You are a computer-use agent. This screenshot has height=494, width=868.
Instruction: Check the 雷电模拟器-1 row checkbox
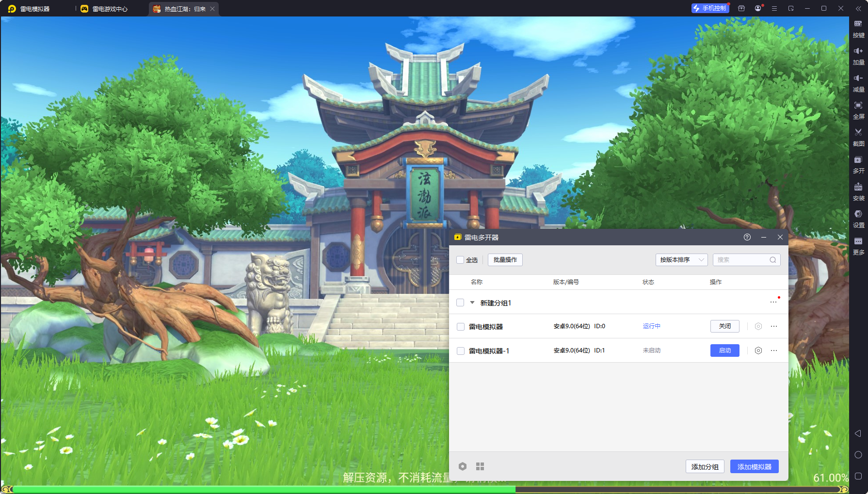461,351
